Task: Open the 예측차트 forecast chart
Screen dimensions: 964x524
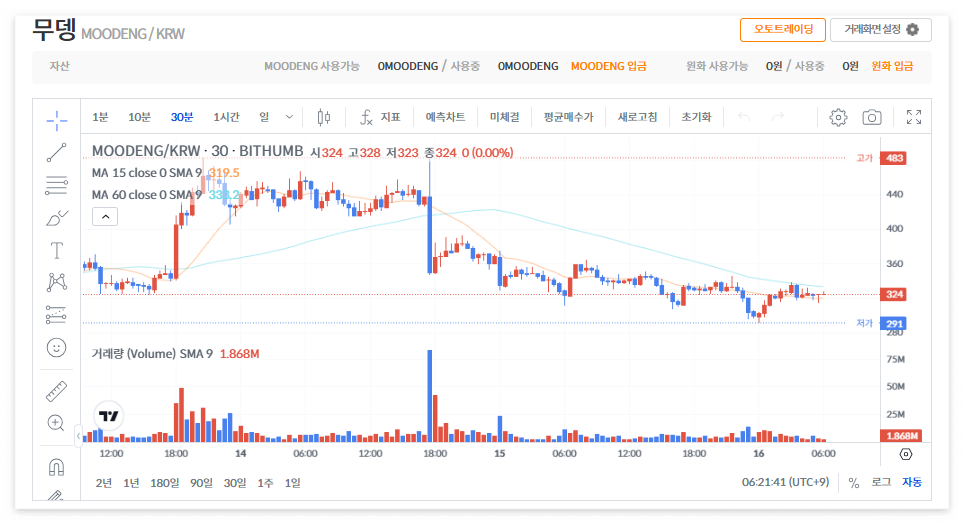Action: pos(445,117)
